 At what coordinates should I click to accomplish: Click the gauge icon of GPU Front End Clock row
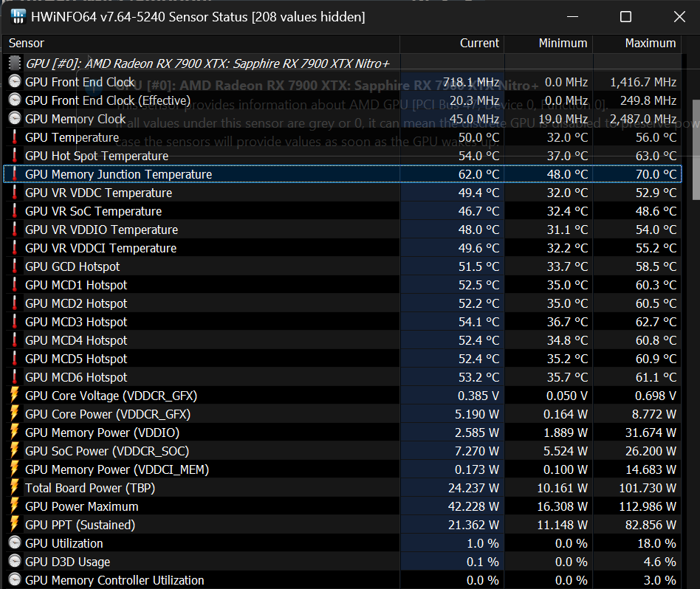coord(15,82)
